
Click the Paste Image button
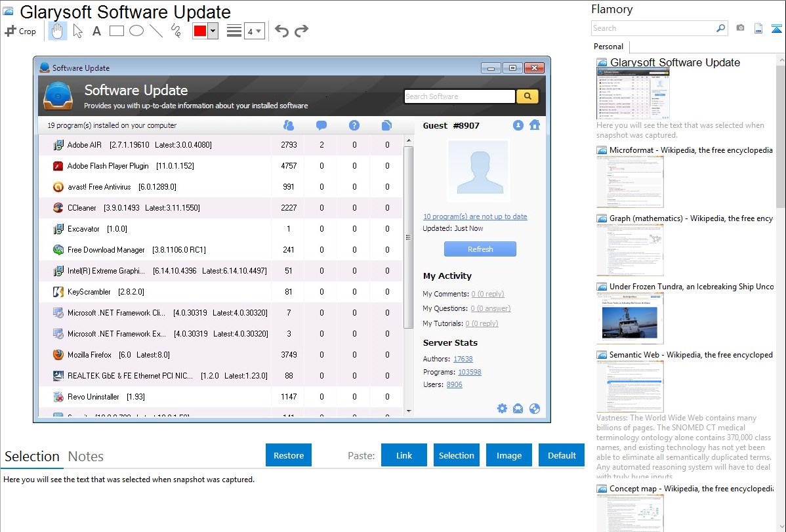[508, 455]
